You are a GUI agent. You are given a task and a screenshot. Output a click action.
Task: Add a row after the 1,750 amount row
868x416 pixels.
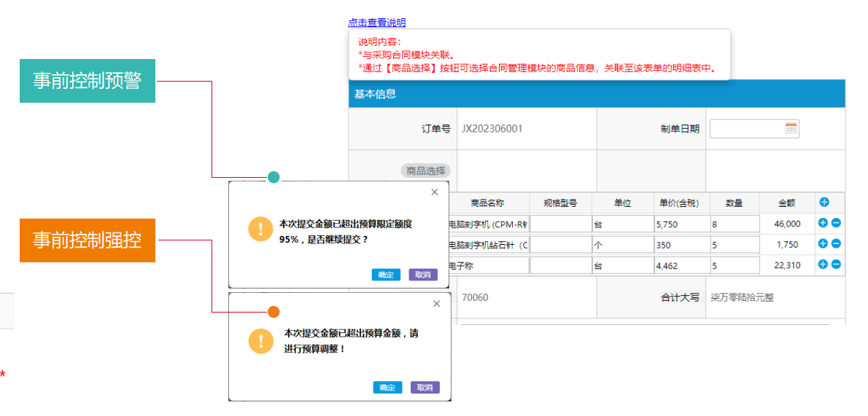point(824,244)
